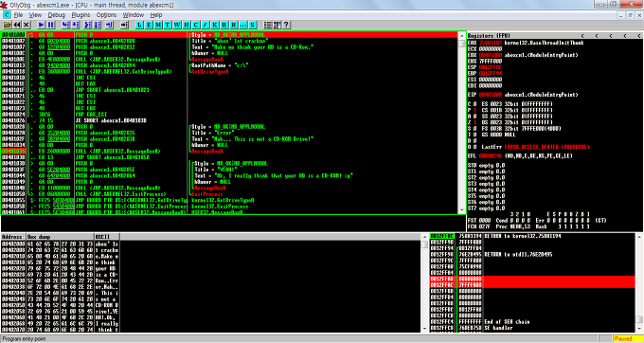Open Handles window with H icon

point(187,25)
